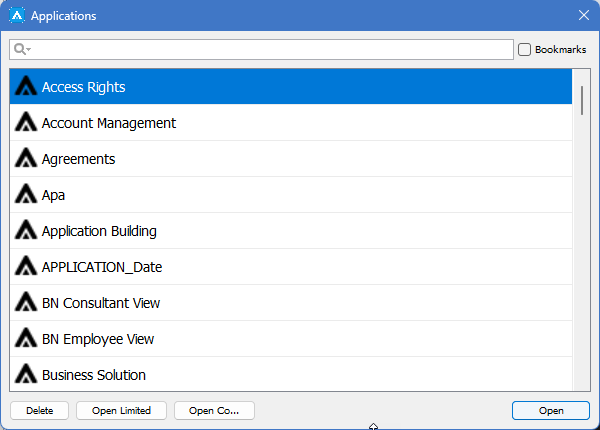
Task: Click the truncated Open Co... button
Action: (214, 410)
